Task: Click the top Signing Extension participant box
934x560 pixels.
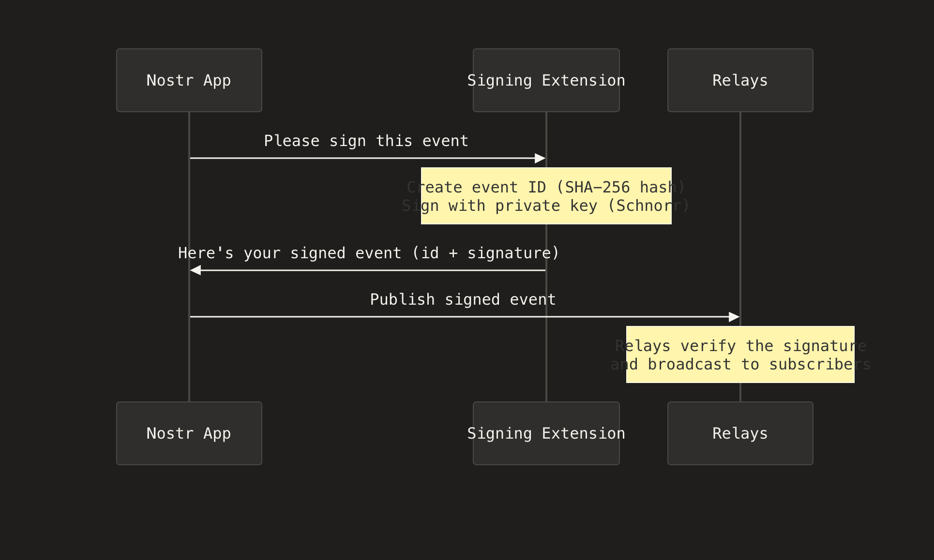Action: click(546, 80)
